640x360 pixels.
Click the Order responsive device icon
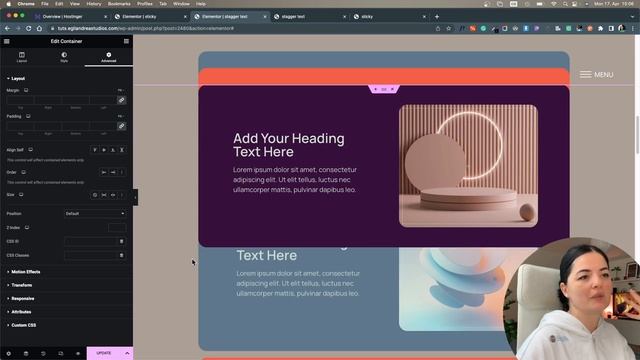tap(23, 172)
